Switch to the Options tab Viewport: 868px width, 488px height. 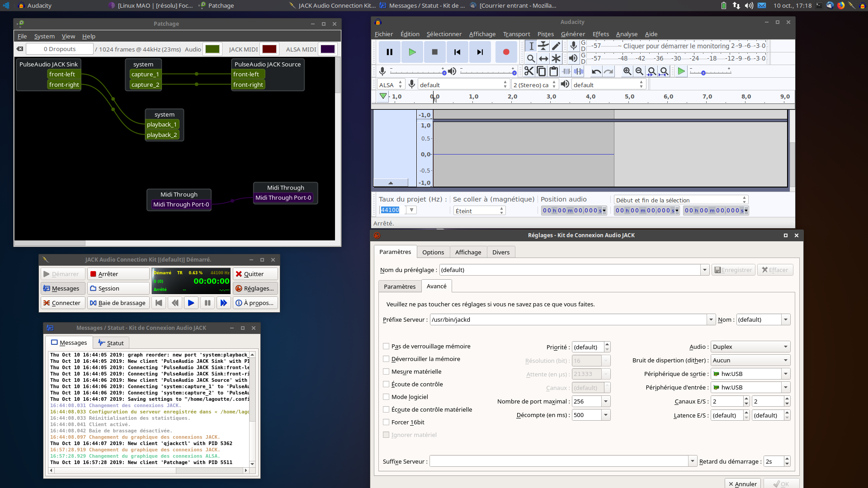click(x=433, y=252)
